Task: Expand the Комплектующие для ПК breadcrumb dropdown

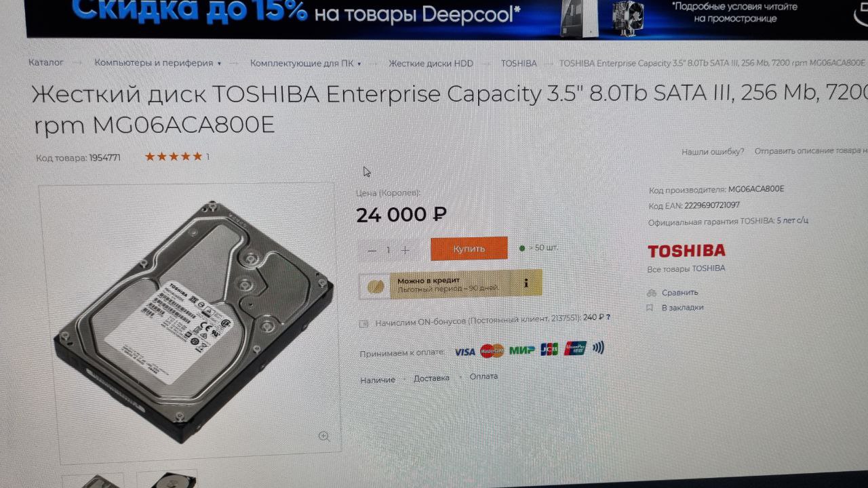Action: pos(359,64)
